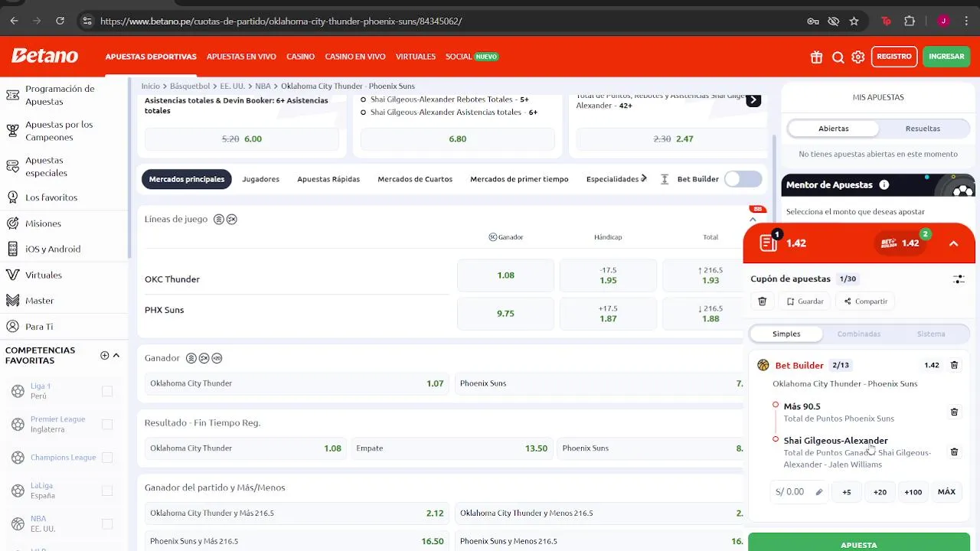Click the Ingresar button
The image size is (980, 551).
pyautogui.click(x=946, y=57)
